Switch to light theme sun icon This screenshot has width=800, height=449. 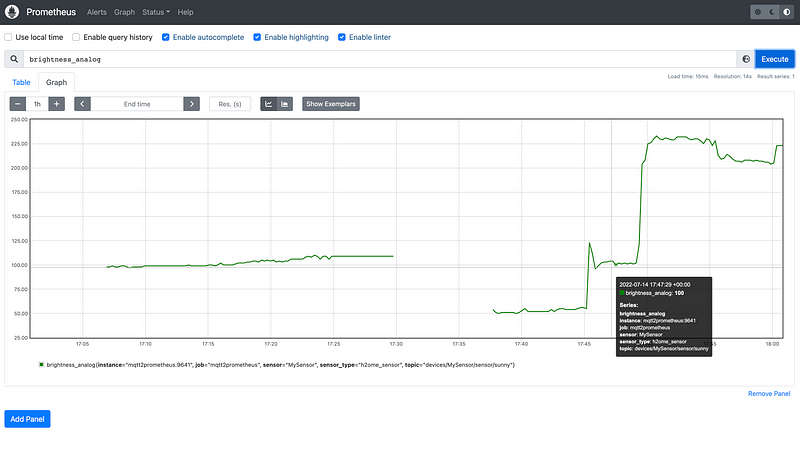pyautogui.click(x=759, y=12)
